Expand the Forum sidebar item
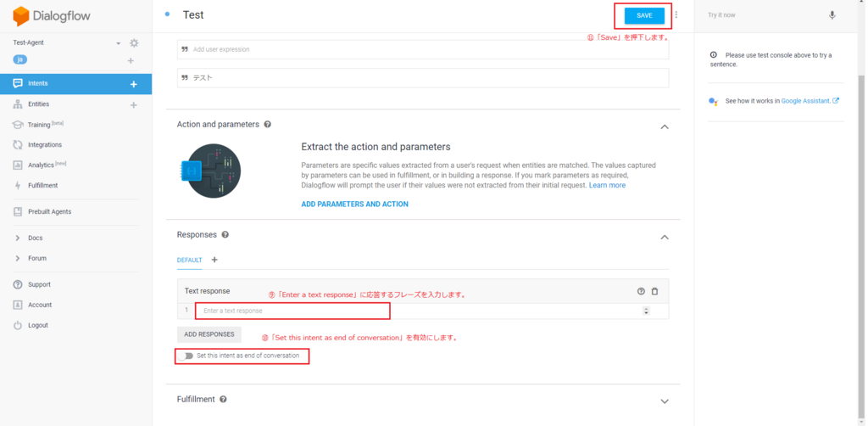The image size is (868, 426). [37, 258]
